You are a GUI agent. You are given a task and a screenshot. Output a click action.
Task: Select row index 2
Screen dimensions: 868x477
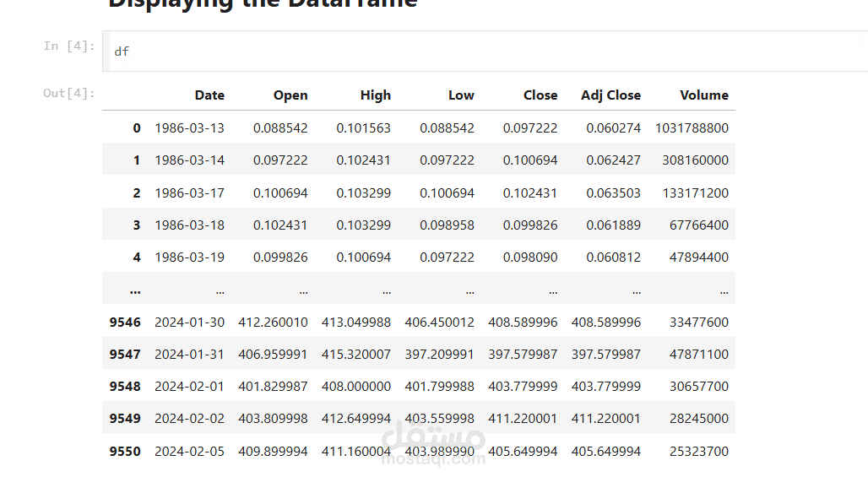pos(137,193)
